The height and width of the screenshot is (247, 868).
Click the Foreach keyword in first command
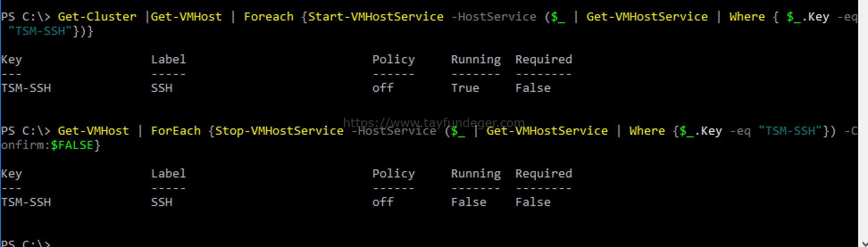pyautogui.click(x=269, y=16)
